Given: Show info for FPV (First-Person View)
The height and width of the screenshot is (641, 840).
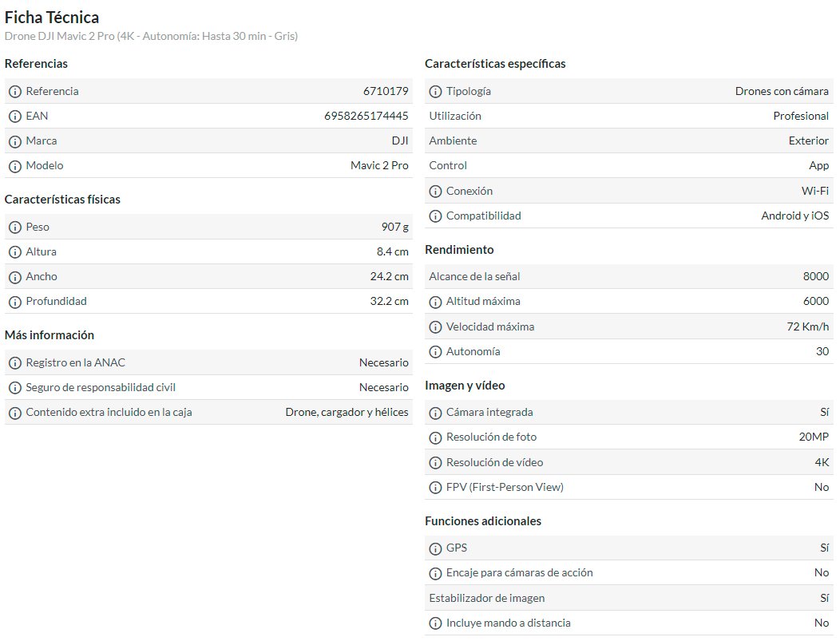Looking at the screenshot, I should coord(435,487).
